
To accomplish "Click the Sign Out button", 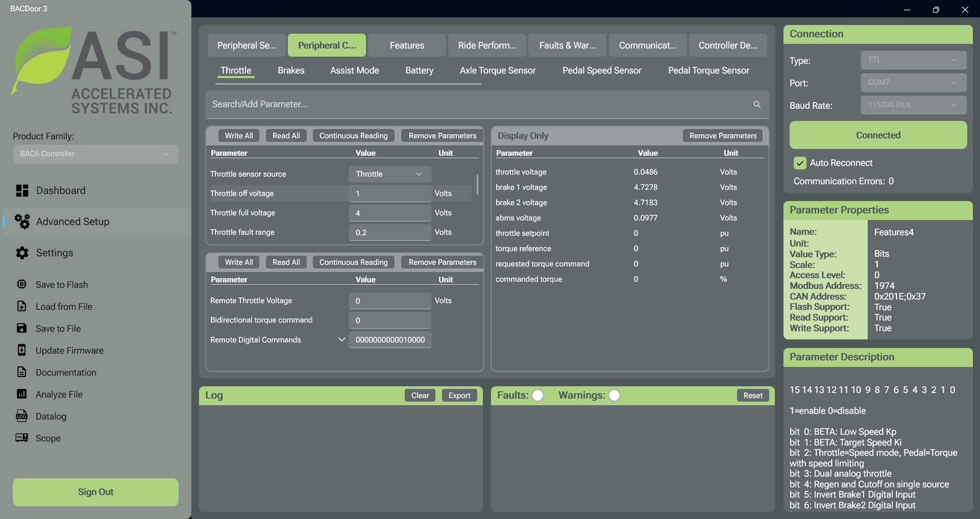I will (95, 492).
